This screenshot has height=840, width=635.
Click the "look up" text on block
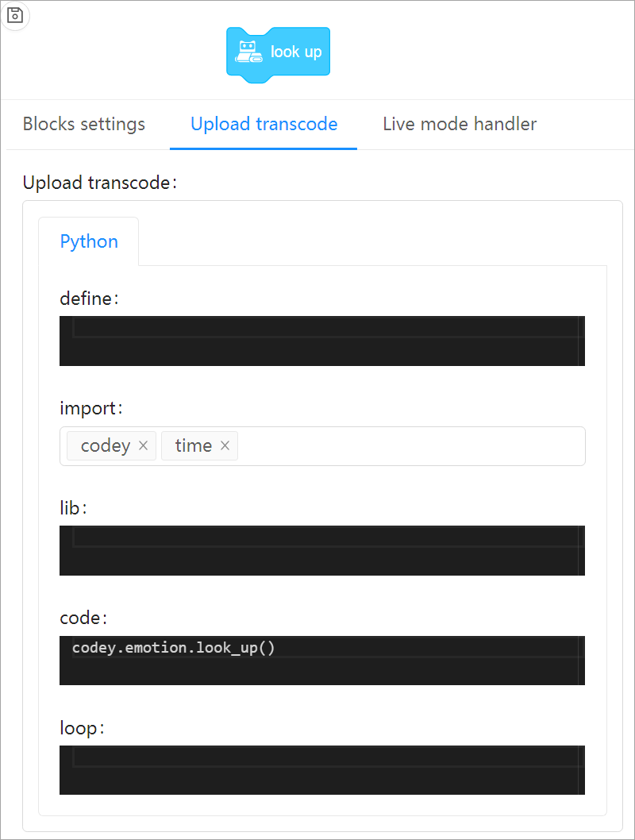(x=296, y=52)
